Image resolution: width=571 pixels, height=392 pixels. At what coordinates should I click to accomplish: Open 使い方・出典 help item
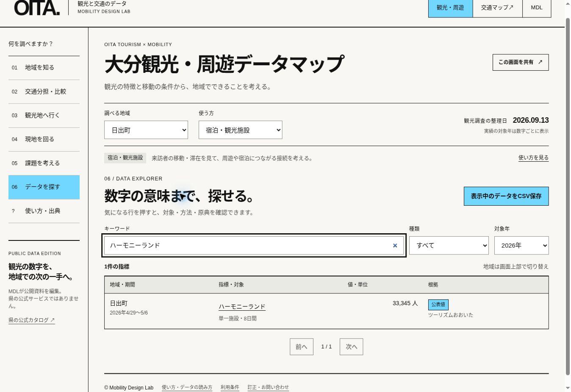pos(44,211)
